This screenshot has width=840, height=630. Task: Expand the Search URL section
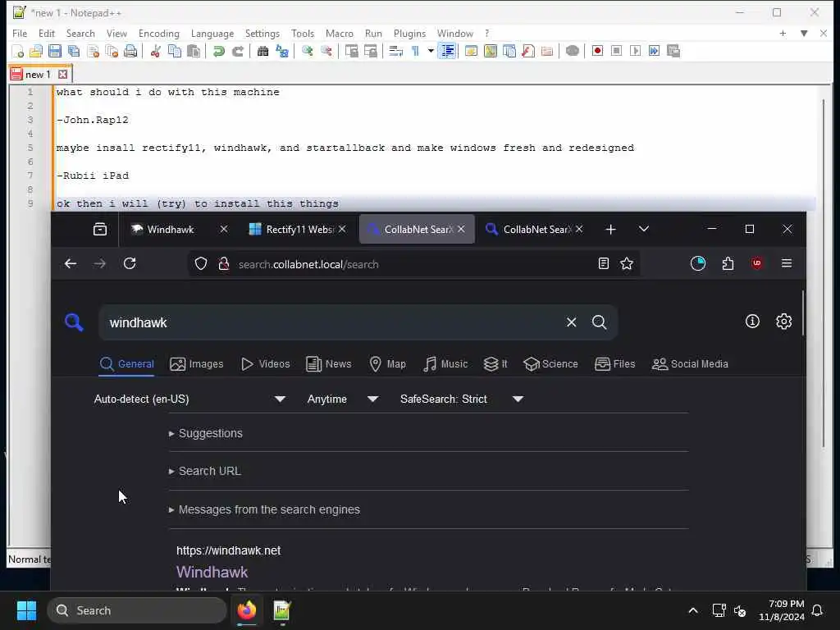(204, 472)
